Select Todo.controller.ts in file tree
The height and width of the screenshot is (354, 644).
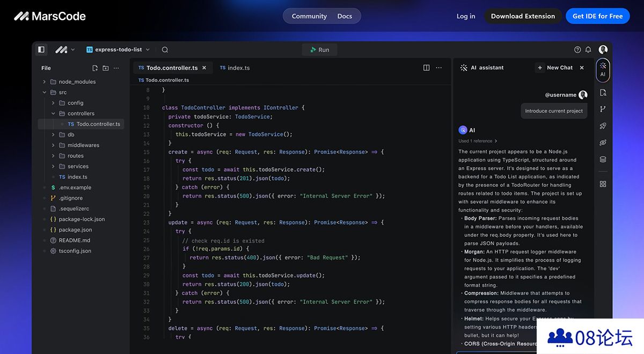pyautogui.click(x=80, y=124)
